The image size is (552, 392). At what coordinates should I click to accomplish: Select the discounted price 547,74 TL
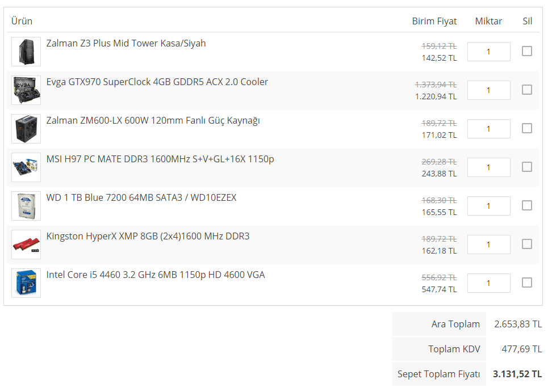tap(440, 289)
